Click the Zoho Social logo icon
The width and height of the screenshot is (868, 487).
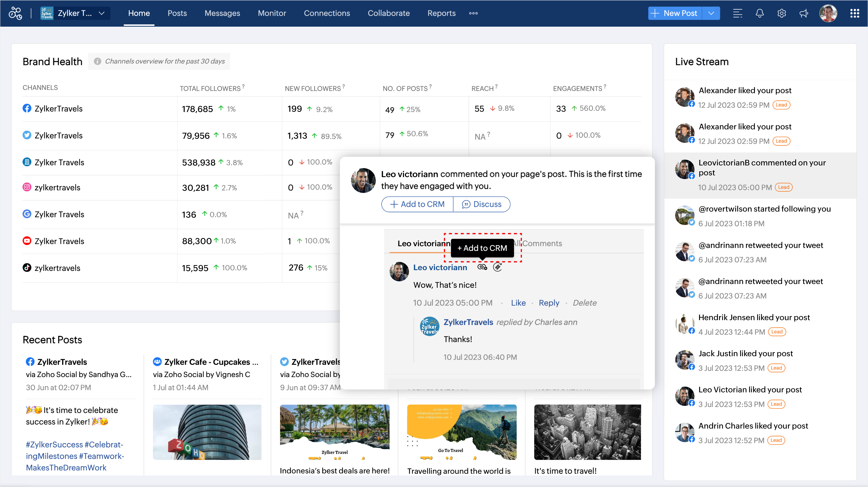pyautogui.click(x=15, y=13)
